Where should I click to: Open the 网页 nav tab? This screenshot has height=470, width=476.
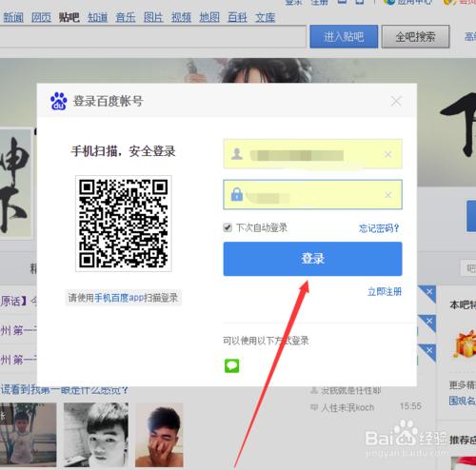click(x=41, y=17)
